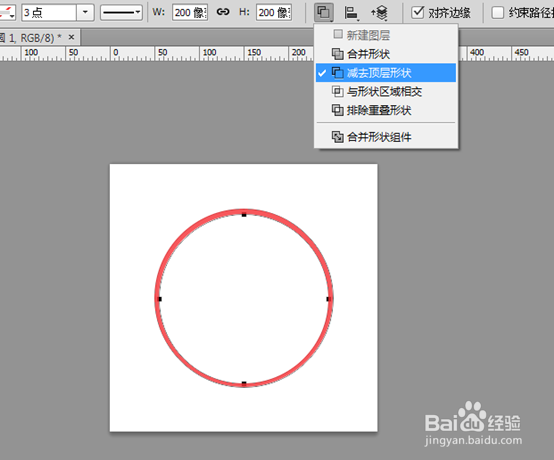
Task: Click the right anchor point of the circle
Action: pos(328,299)
